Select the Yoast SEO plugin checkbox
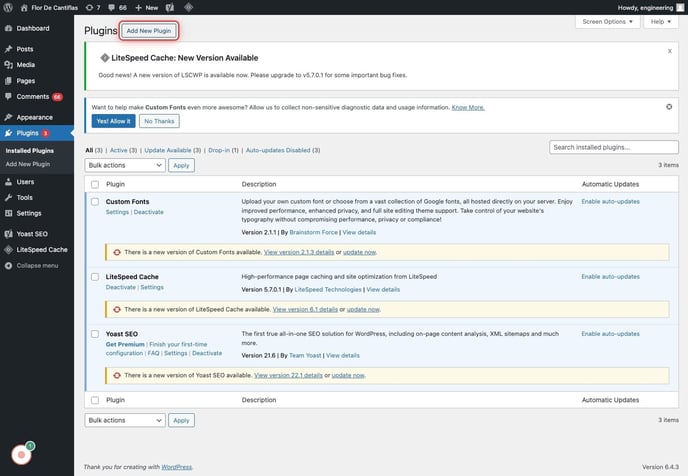Screen dimensions: 688x476 (95, 333)
